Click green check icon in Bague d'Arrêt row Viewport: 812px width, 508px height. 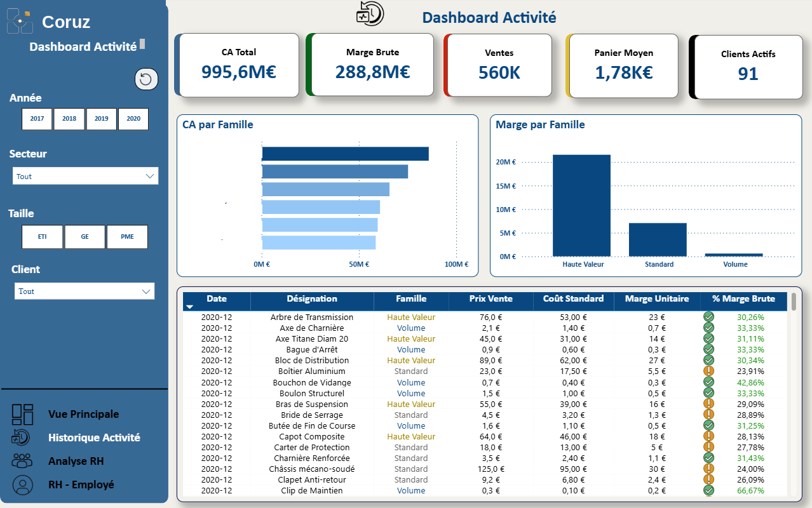click(x=708, y=349)
